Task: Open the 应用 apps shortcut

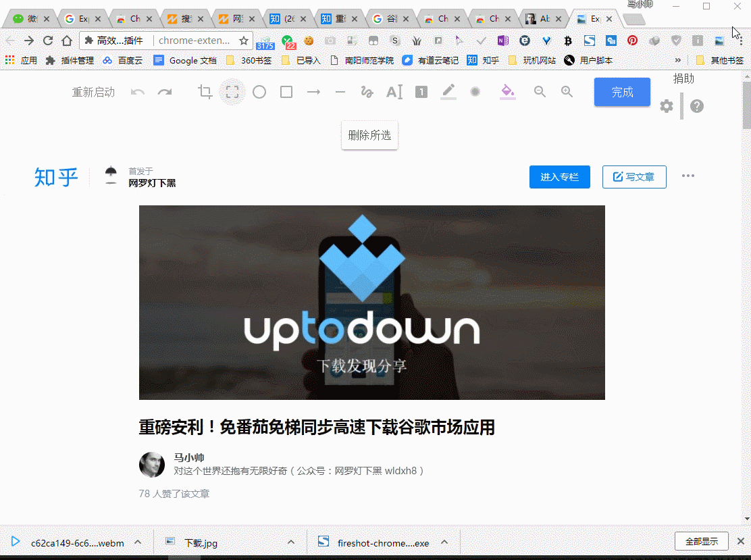Action: 21,60
